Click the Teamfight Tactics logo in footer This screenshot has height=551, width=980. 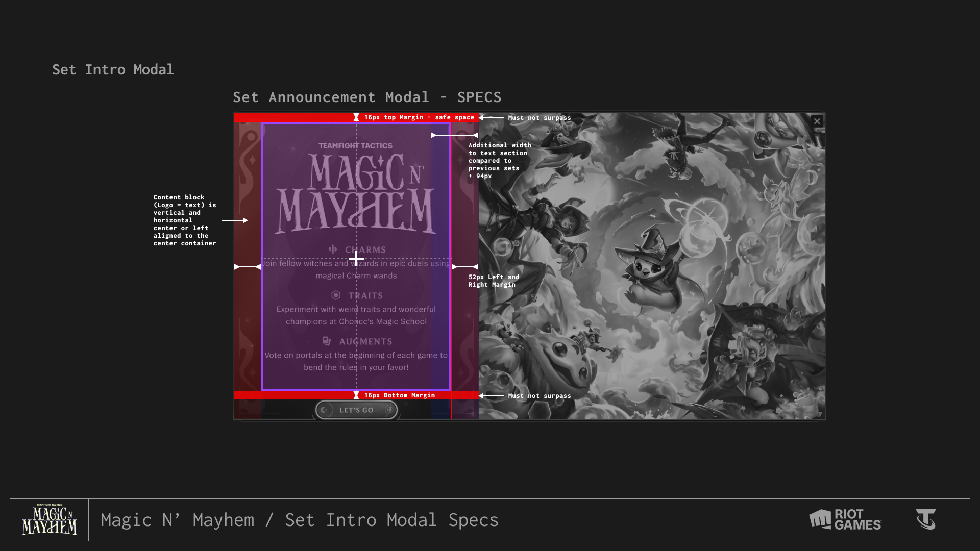pyautogui.click(x=925, y=519)
